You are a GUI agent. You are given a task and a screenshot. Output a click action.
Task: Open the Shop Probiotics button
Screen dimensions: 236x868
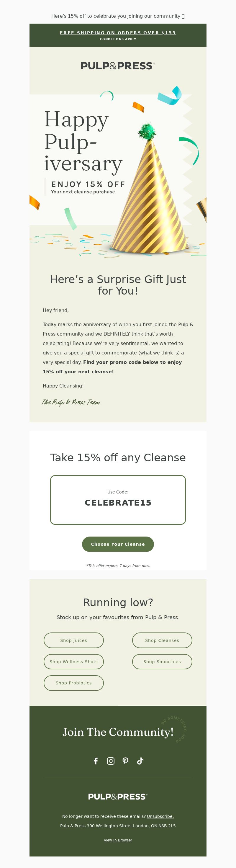tap(74, 683)
